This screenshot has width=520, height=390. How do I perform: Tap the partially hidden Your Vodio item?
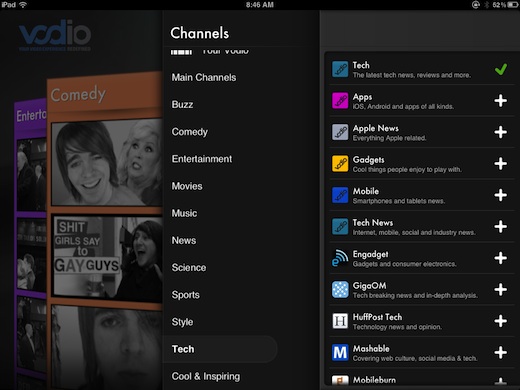[210, 51]
